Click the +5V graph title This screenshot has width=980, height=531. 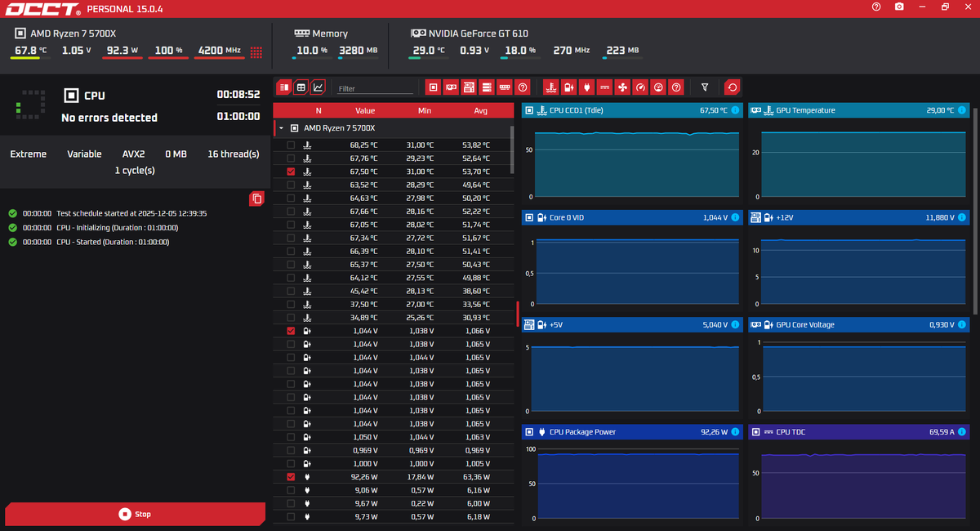pos(556,324)
